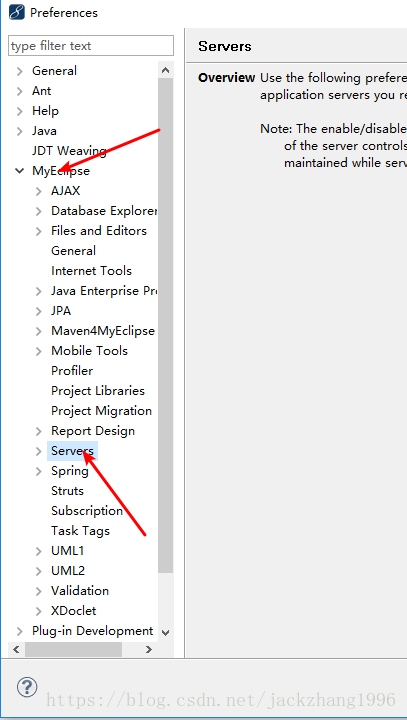407x720 pixels.
Task: Select the Subscription item
Action: tap(87, 511)
